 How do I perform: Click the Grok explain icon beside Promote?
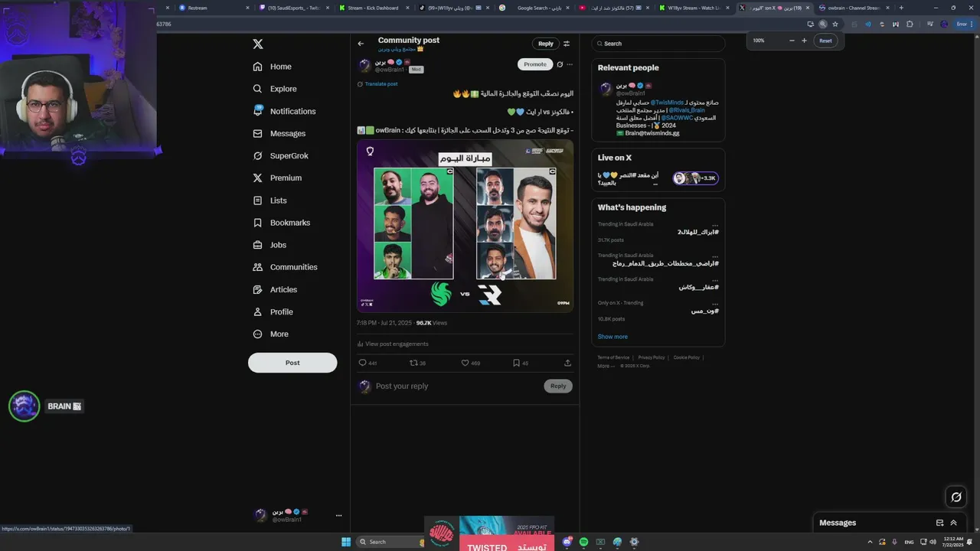(560, 64)
